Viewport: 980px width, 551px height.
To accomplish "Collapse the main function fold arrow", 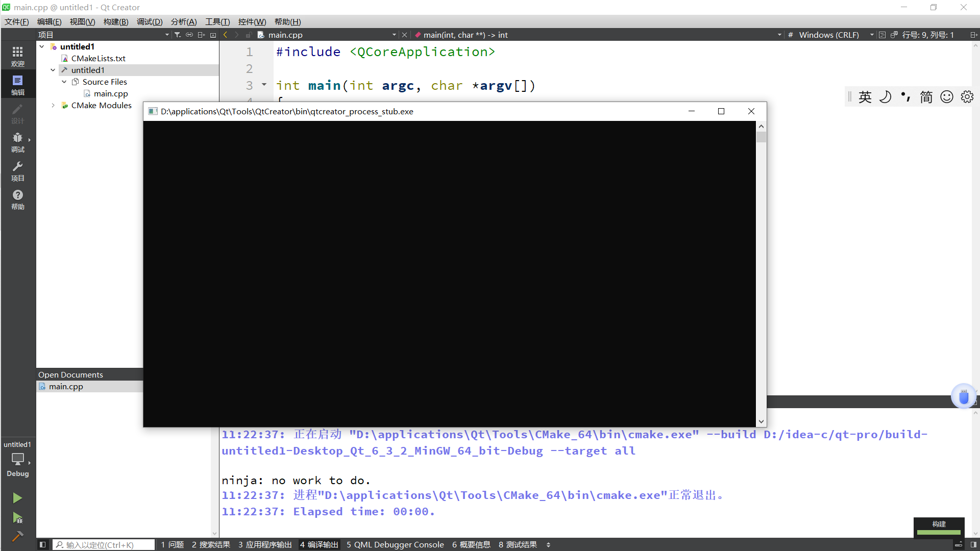I will (x=264, y=85).
